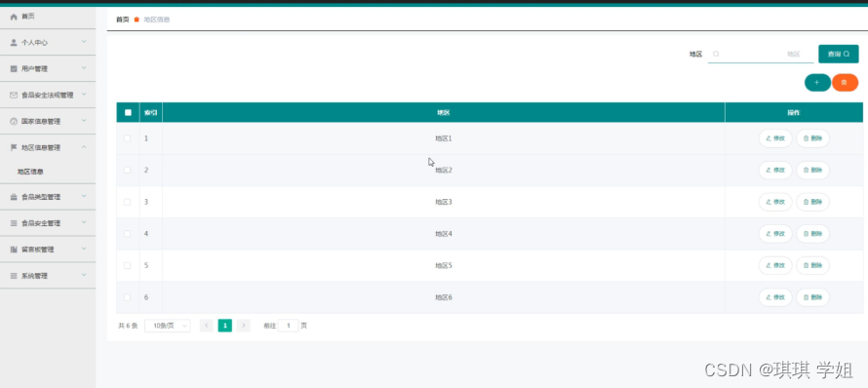This screenshot has height=388, width=868.
Task: Click the 操作 column header
Action: click(x=794, y=112)
